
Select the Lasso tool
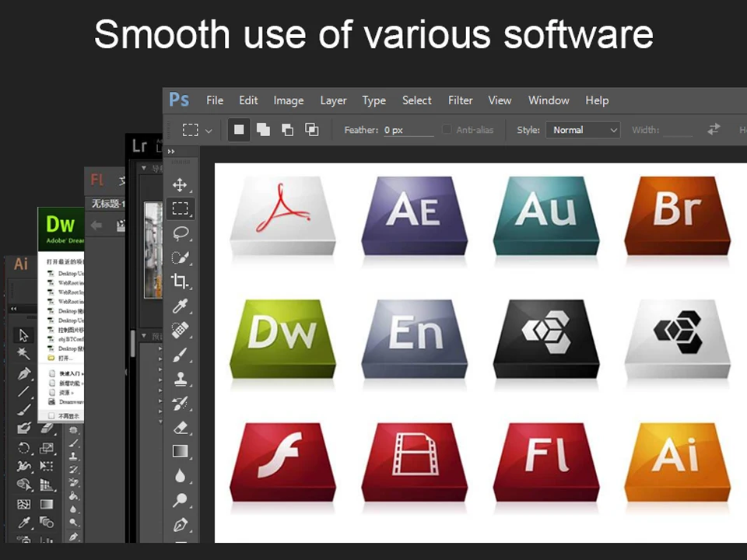click(181, 233)
